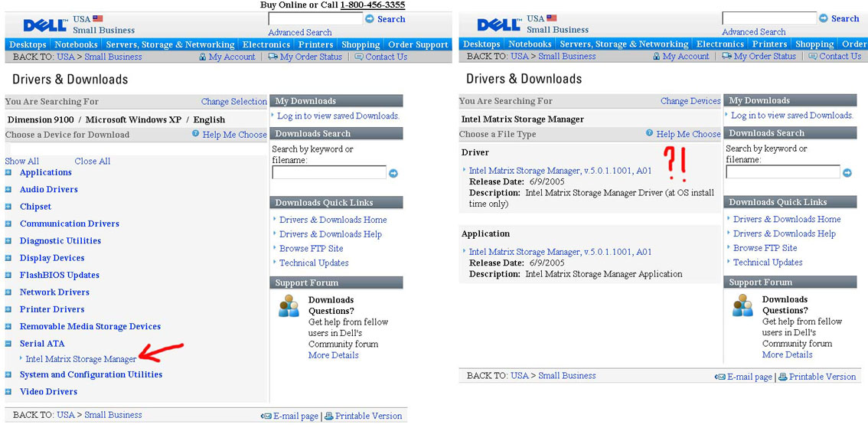
Task: Click E-mail page on right page
Action: pos(749,377)
